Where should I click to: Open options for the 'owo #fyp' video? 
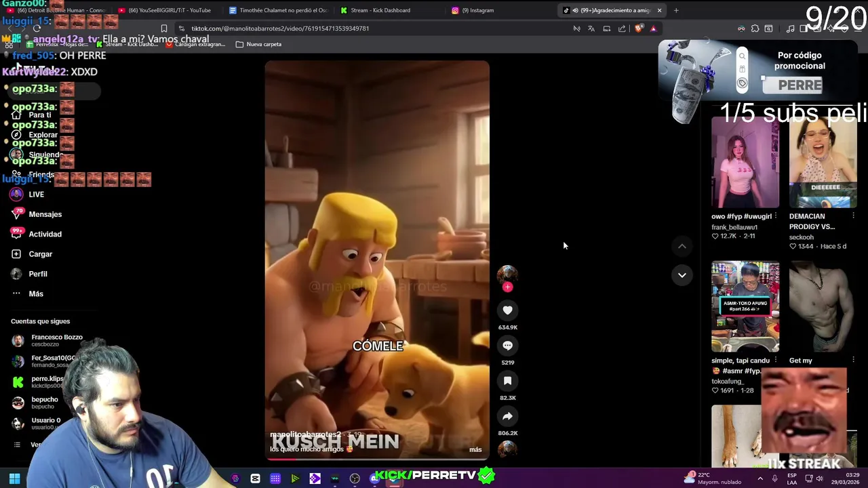[775, 216]
